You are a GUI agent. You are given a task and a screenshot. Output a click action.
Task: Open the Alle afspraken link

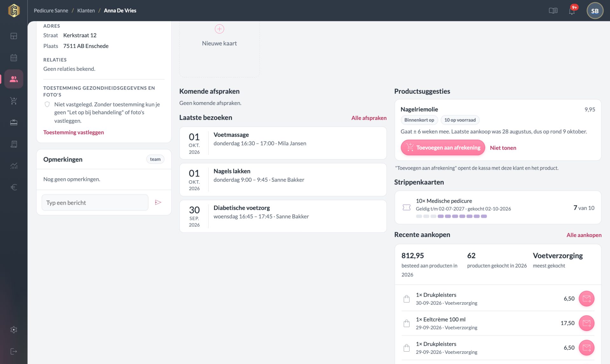tap(369, 118)
